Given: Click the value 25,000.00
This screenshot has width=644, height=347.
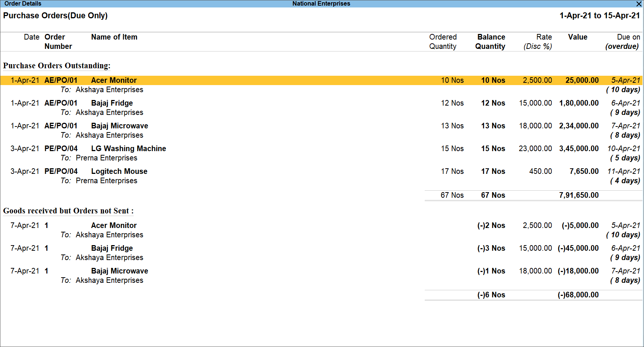Looking at the screenshot, I should (582, 80).
